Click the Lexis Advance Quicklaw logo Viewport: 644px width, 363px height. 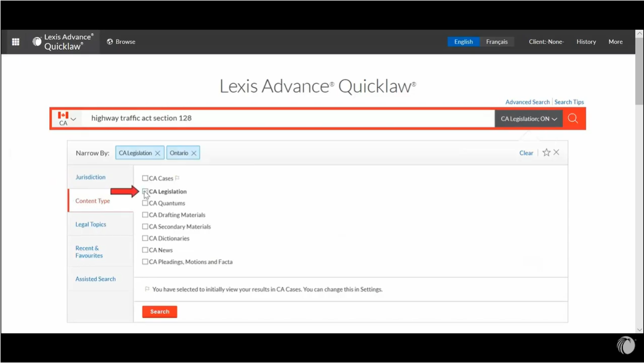click(x=63, y=42)
